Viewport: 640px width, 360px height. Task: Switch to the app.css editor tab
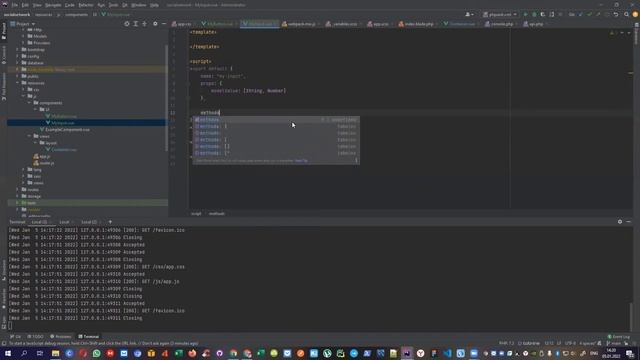(x=182, y=24)
